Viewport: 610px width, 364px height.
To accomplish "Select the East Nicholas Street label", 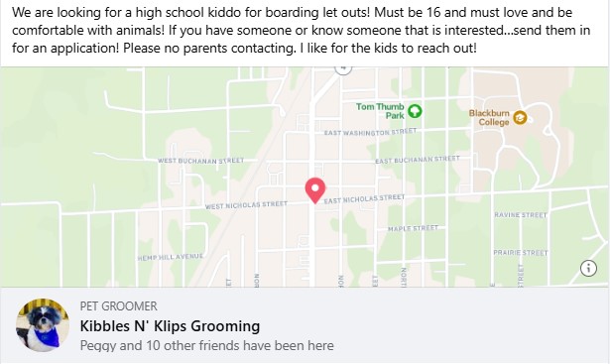I will point(364,199).
